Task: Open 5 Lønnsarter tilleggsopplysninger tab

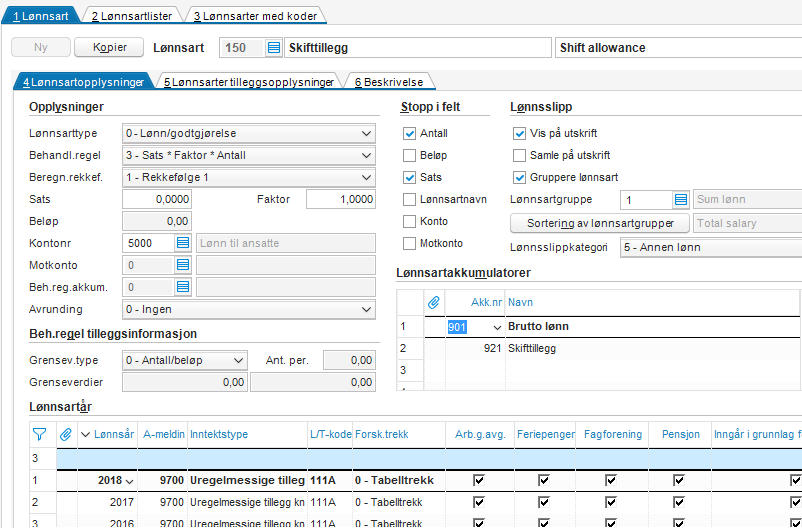Action: tap(249, 82)
